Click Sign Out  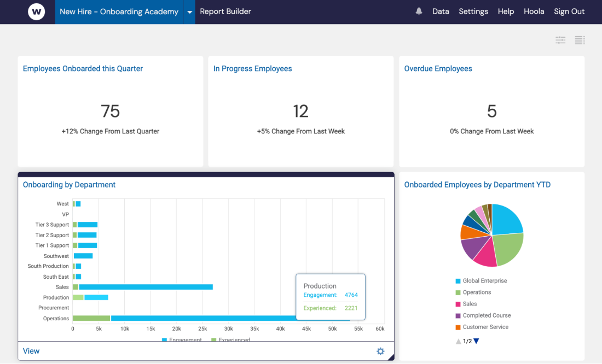click(x=569, y=11)
